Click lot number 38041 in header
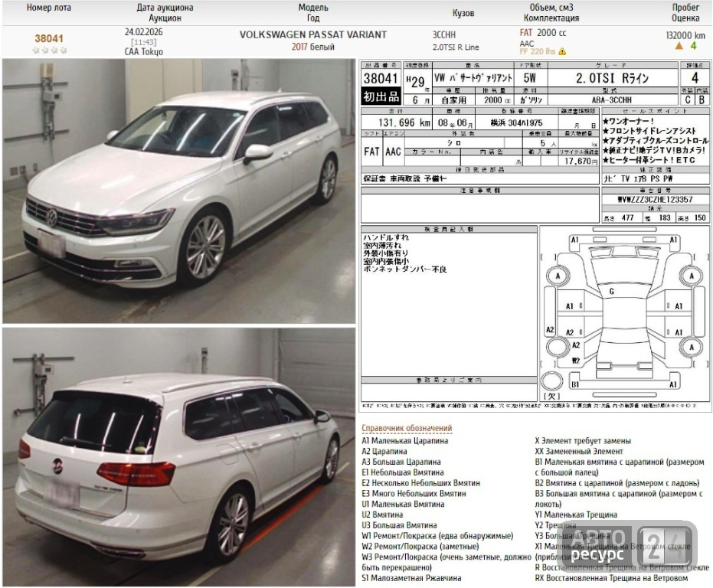This screenshot has width=713, height=588. (x=49, y=38)
